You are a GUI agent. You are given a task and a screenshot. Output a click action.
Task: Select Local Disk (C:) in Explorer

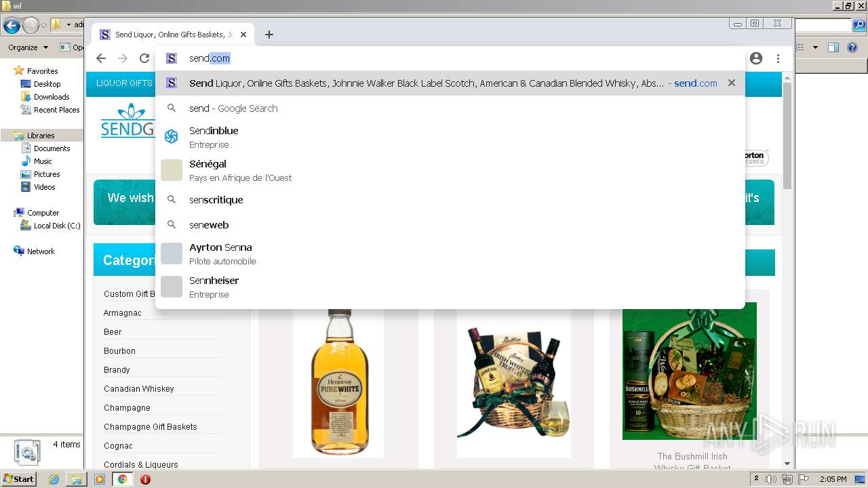(x=57, y=226)
